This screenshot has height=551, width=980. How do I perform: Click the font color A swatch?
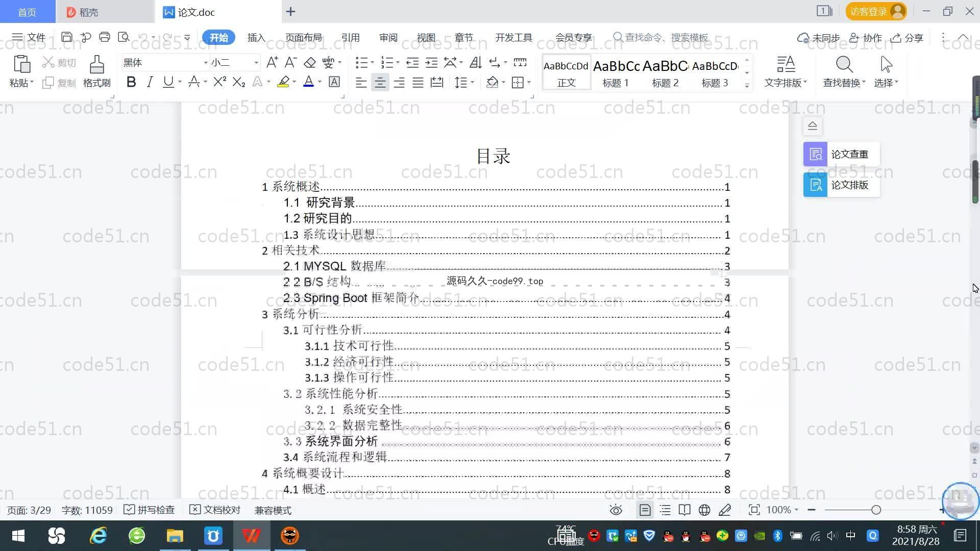click(308, 82)
